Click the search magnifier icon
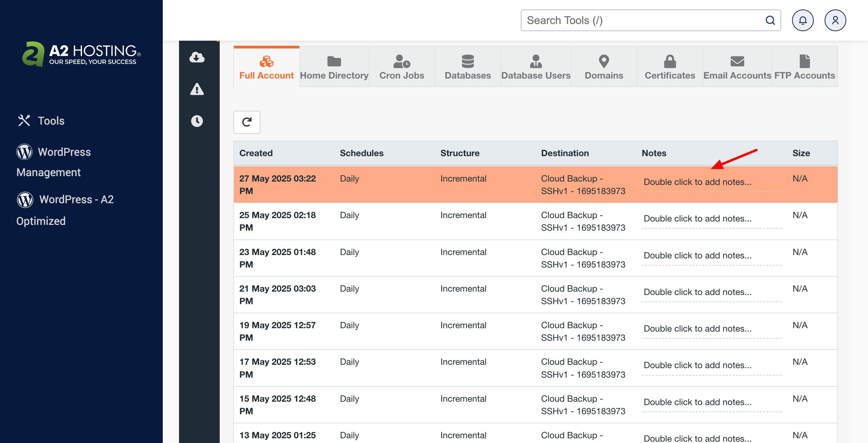 pos(770,20)
